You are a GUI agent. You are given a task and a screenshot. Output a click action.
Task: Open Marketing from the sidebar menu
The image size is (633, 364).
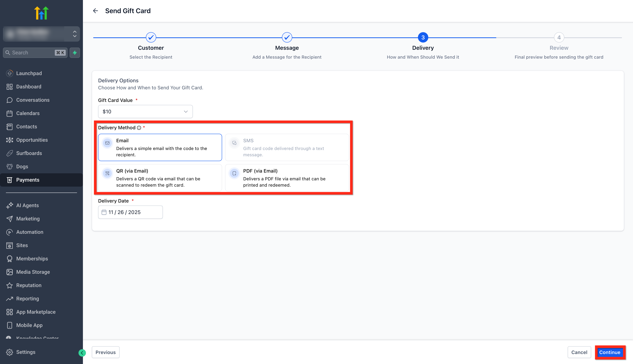(x=28, y=219)
